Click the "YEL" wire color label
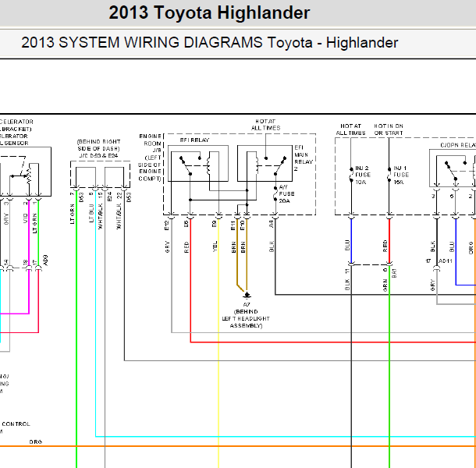 215,246
